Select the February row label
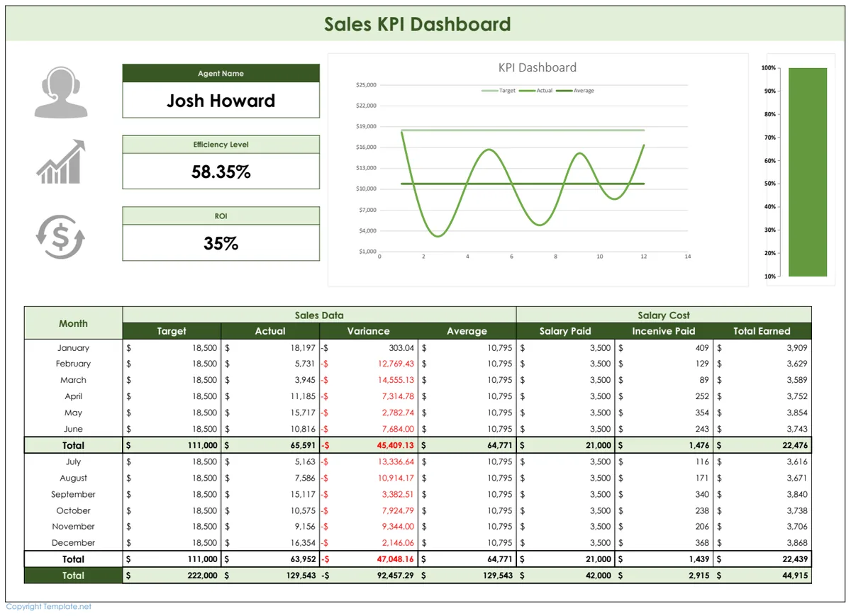Viewport: 851px width, 616px height. click(73, 364)
